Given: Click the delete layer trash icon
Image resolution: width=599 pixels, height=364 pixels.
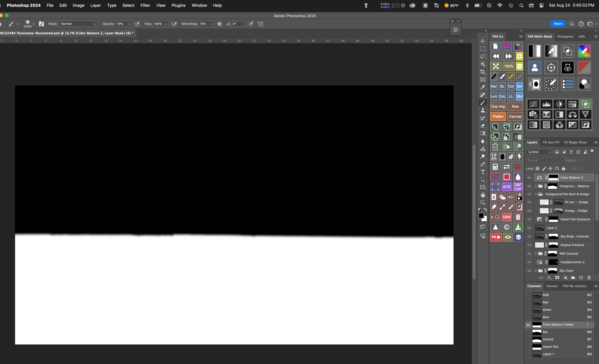Looking at the screenshot, I should tap(589, 278).
